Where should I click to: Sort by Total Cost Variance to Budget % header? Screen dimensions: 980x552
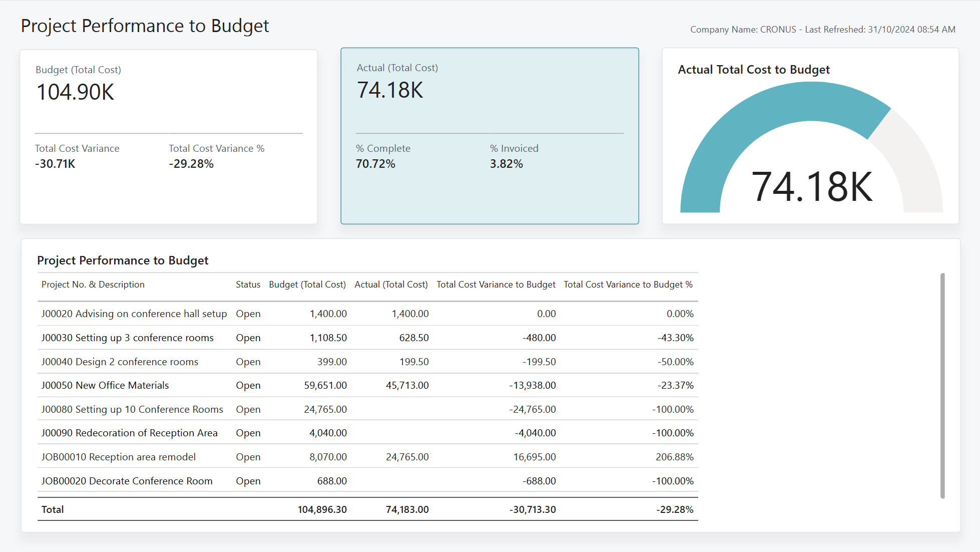click(x=628, y=285)
